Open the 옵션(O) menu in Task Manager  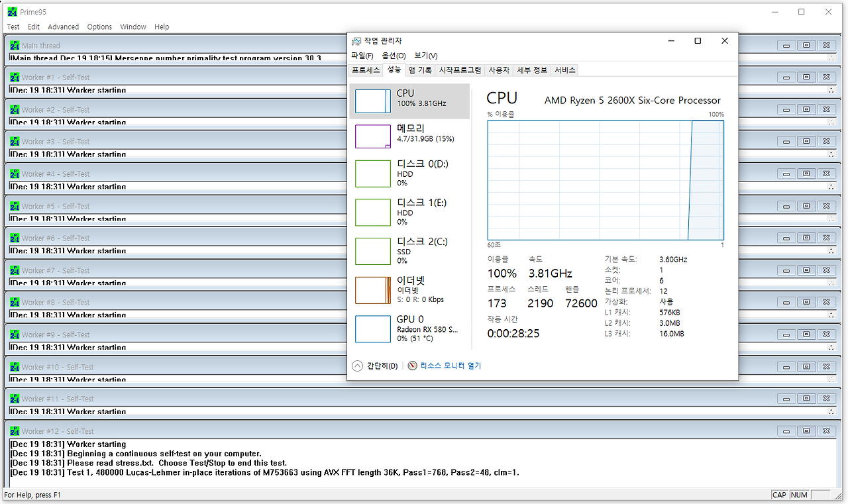point(393,56)
